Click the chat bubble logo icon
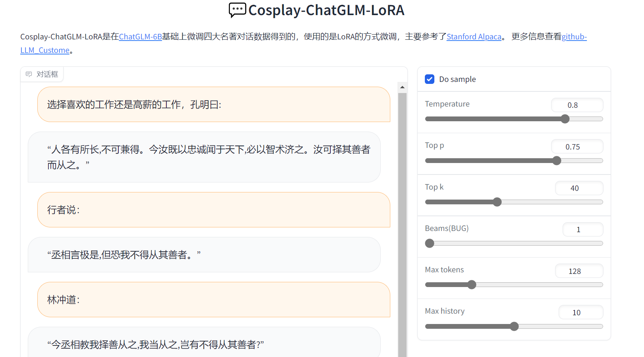Image resolution: width=644 pixels, height=357 pixels. point(237,10)
